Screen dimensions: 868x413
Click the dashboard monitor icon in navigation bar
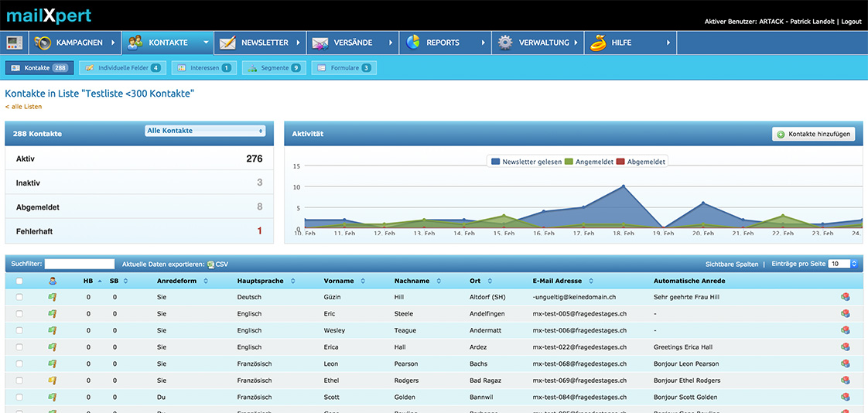15,43
